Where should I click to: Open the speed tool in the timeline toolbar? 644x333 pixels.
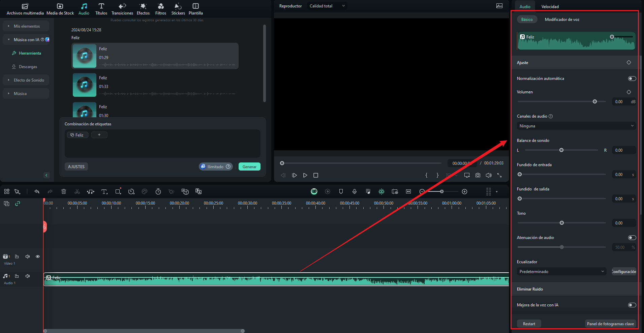tap(131, 191)
